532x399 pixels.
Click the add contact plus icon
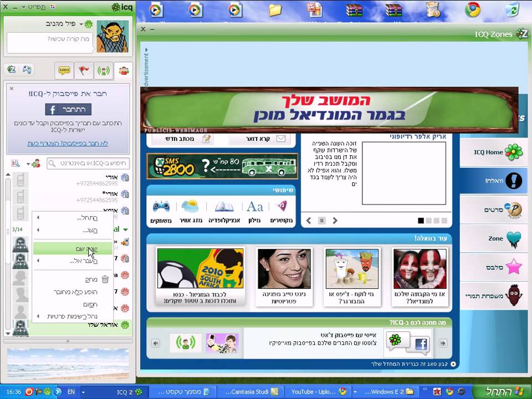[36, 163]
